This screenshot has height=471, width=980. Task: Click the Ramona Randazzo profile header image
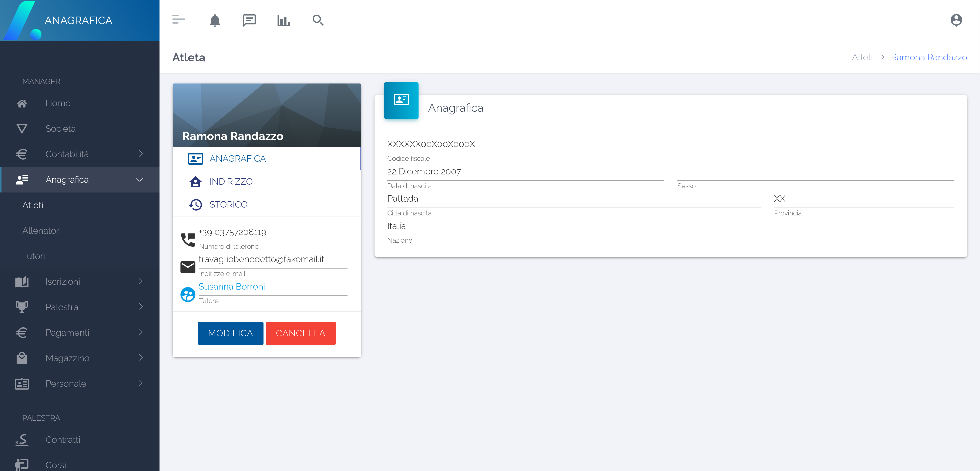coord(267,115)
